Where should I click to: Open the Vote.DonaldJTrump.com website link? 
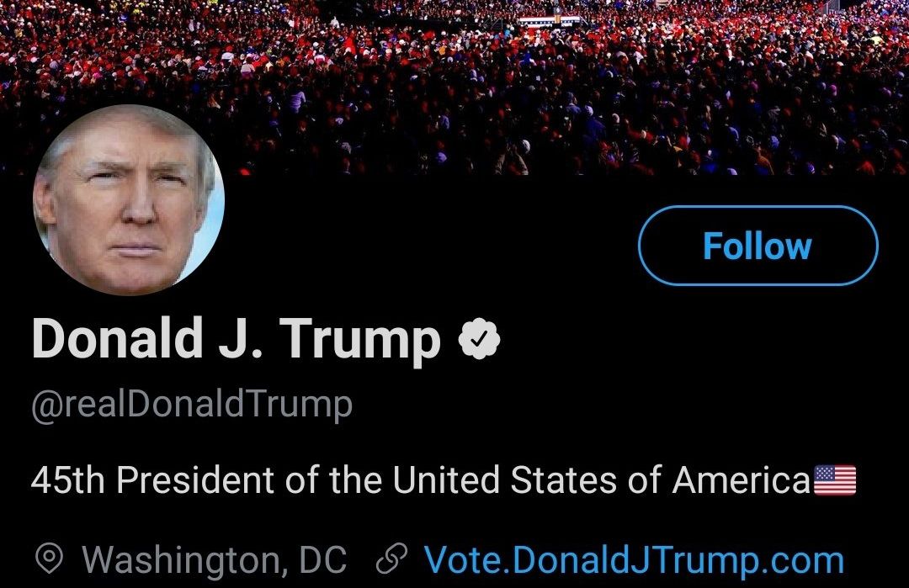(634, 559)
